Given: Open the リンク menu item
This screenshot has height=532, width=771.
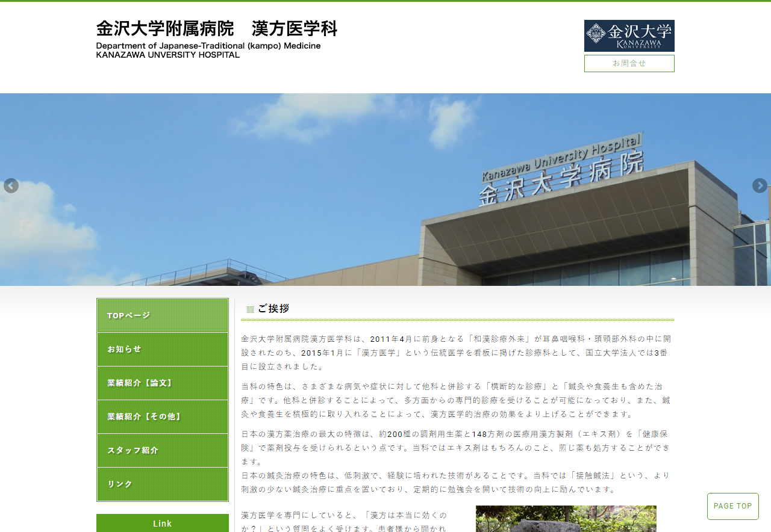Looking at the screenshot, I should pos(163,484).
